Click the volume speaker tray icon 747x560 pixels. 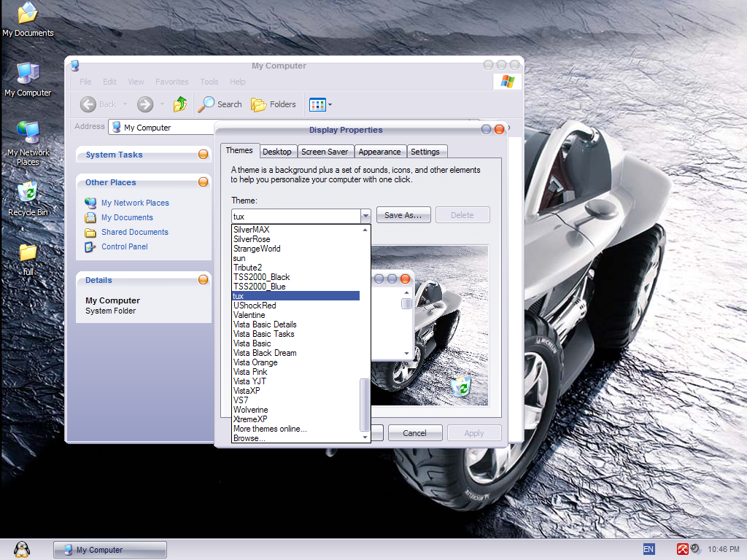click(695, 549)
